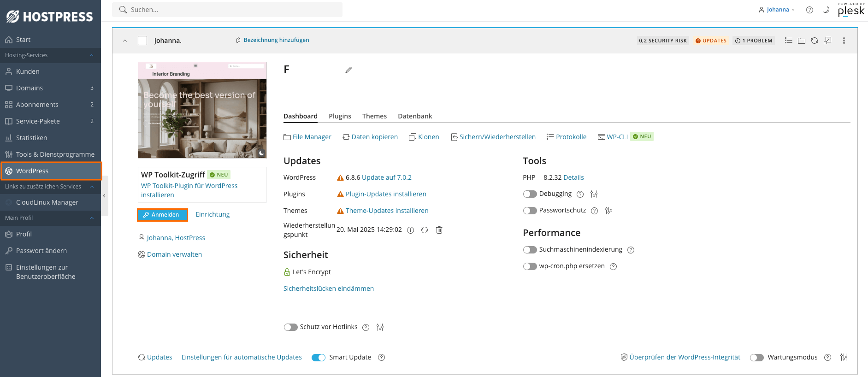
Task: Toggle wp-cron.php ersetzen switch
Action: pyautogui.click(x=530, y=266)
